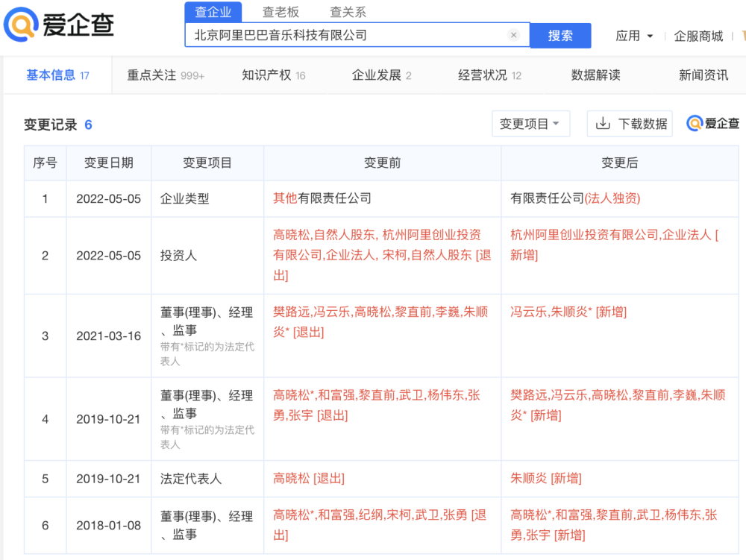Screen dimensions: 746x560
Task: Click 冯云乐,朱顺炎* [新增] in row 3
Action: [x=568, y=312]
